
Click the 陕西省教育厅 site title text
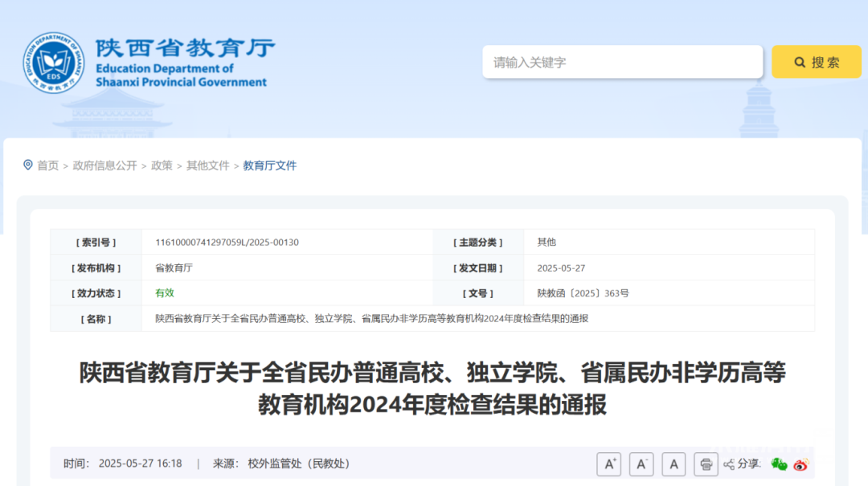click(186, 48)
